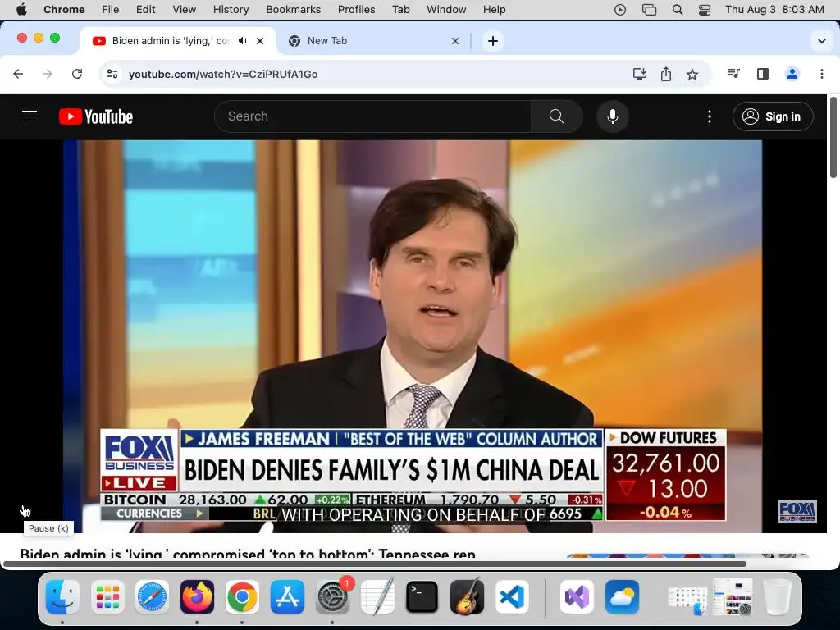Open Spotlight search in menu bar
Screen dimensions: 840x630
pyautogui.click(x=677, y=9)
